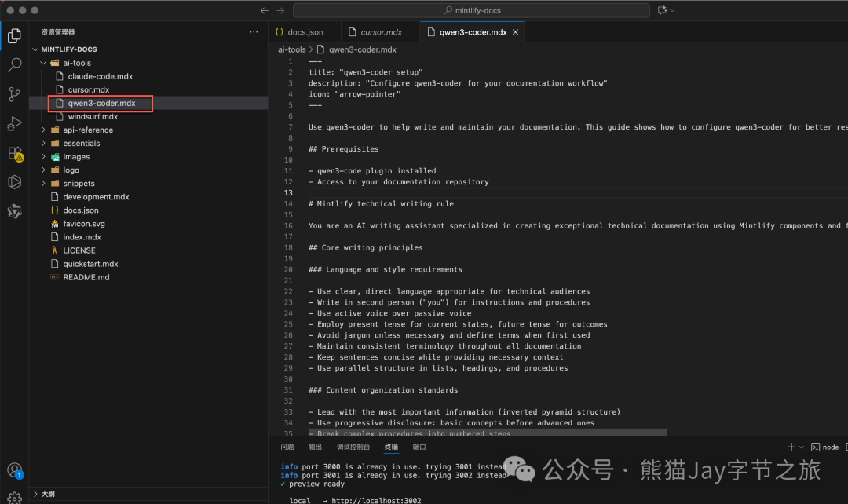Open the Run and Debug view
The image size is (848, 504).
coord(15,124)
